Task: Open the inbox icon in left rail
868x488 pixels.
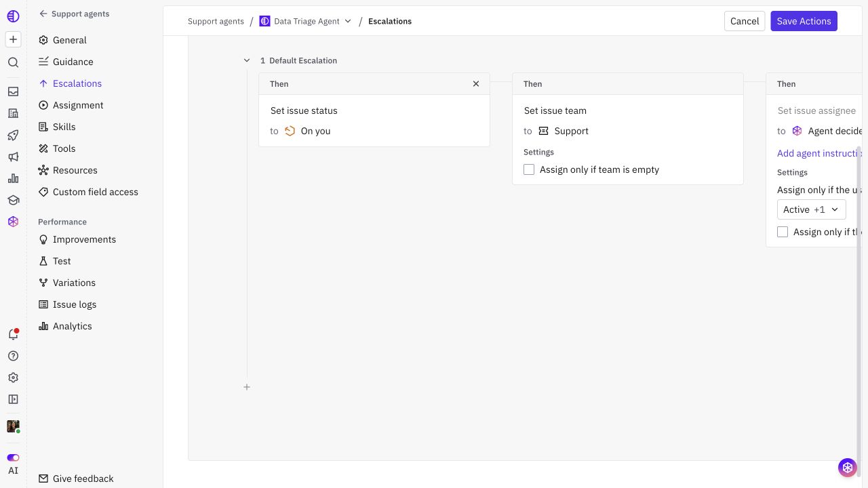Action: coord(13,91)
